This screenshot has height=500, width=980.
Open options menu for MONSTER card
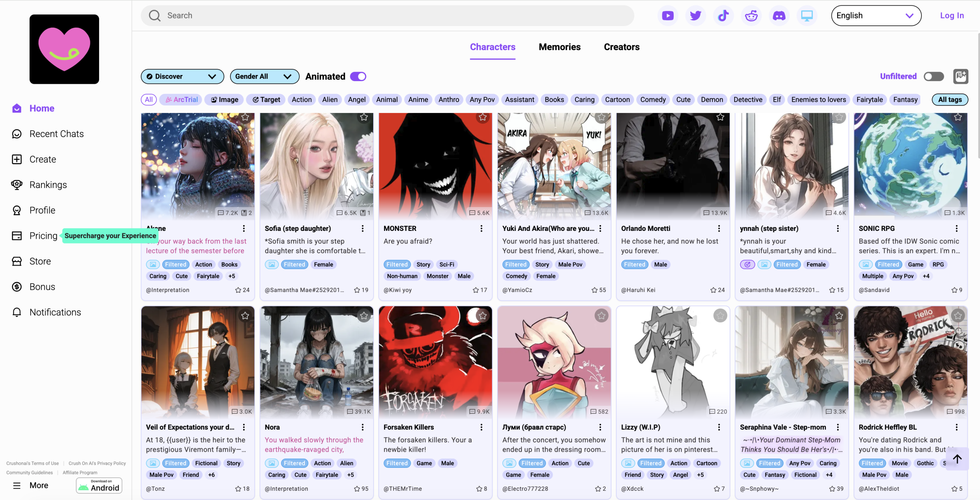coord(481,229)
